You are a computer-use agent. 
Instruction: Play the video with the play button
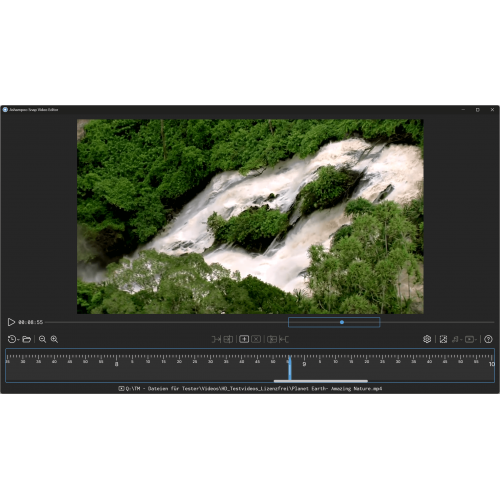coord(11,322)
